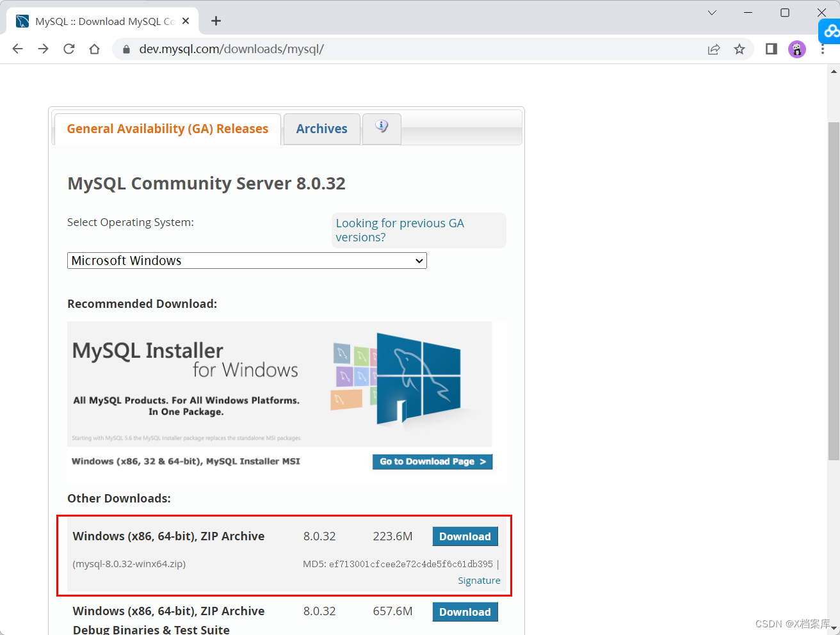840x635 pixels.
Task: Click the 'Other Downloads:' label
Action: pyautogui.click(x=119, y=499)
